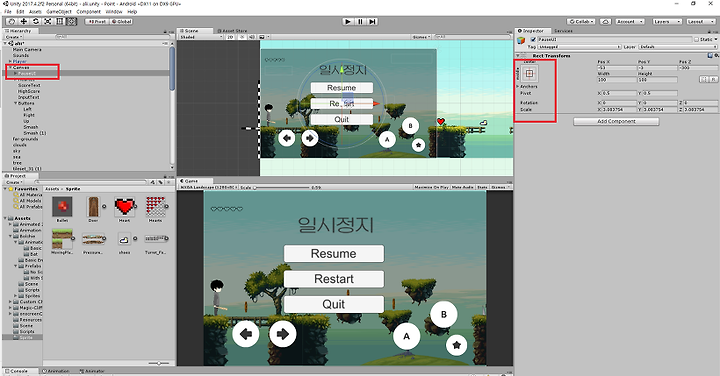Expand the Anchors foldout
The height and width of the screenshot is (376, 720).
tap(518, 86)
